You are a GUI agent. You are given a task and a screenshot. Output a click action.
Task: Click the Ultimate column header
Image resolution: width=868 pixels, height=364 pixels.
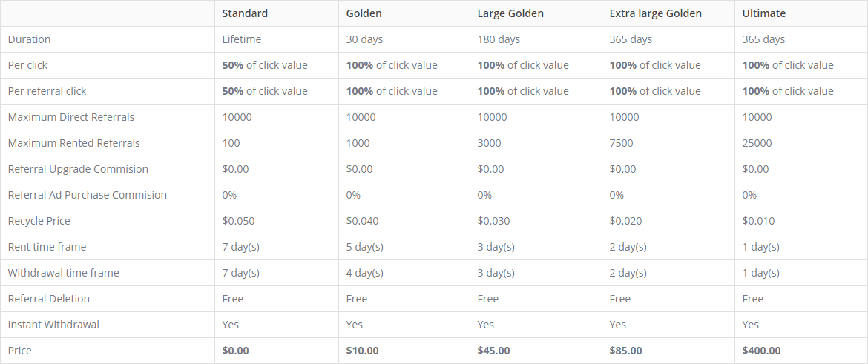pyautogui.click(x=763, y=13)
